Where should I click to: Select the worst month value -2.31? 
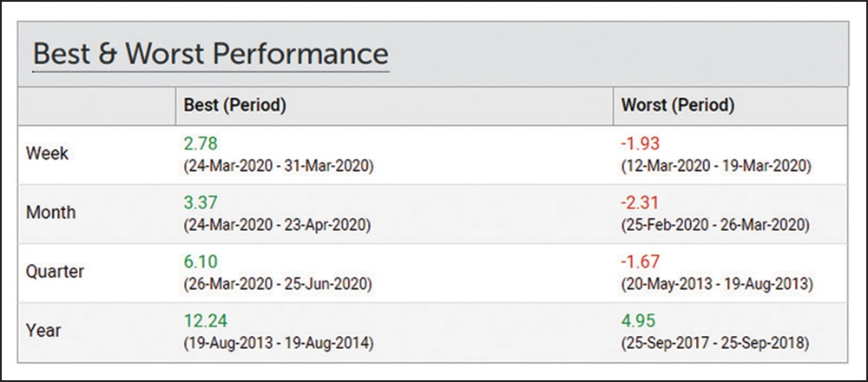pos(639,204)
